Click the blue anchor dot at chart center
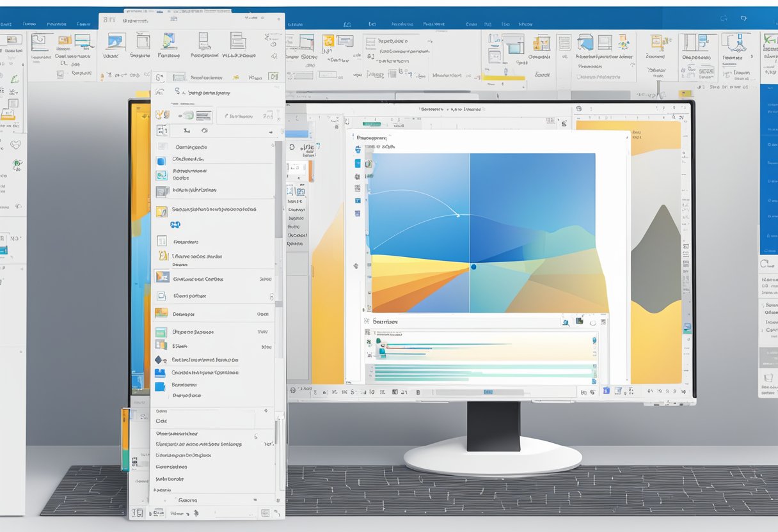 click(473, 267)
